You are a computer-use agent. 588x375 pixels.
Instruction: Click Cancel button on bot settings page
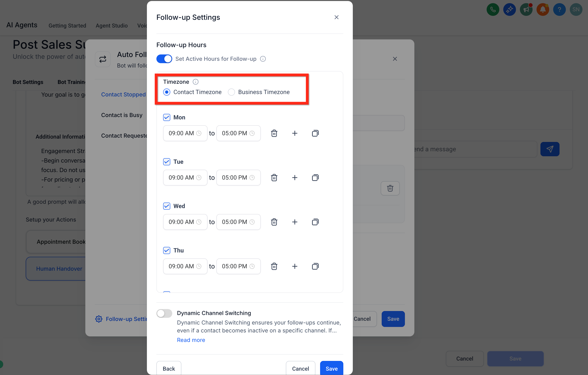464,359
